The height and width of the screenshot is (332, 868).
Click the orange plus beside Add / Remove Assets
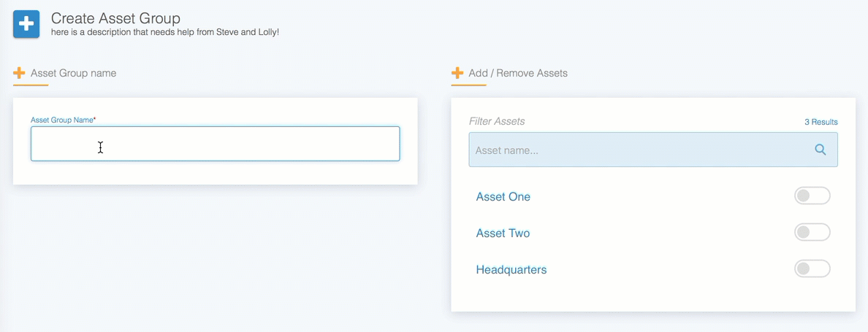pos(457,73)
